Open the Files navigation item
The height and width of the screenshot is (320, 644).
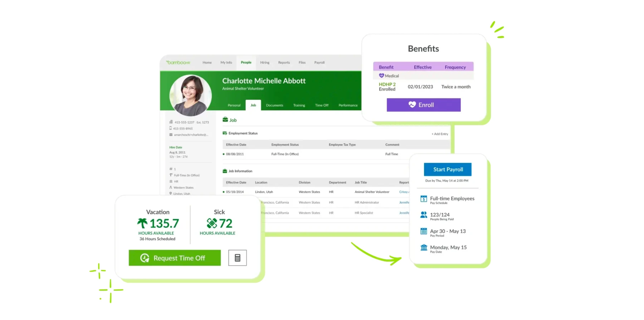(x=302, y=63)
